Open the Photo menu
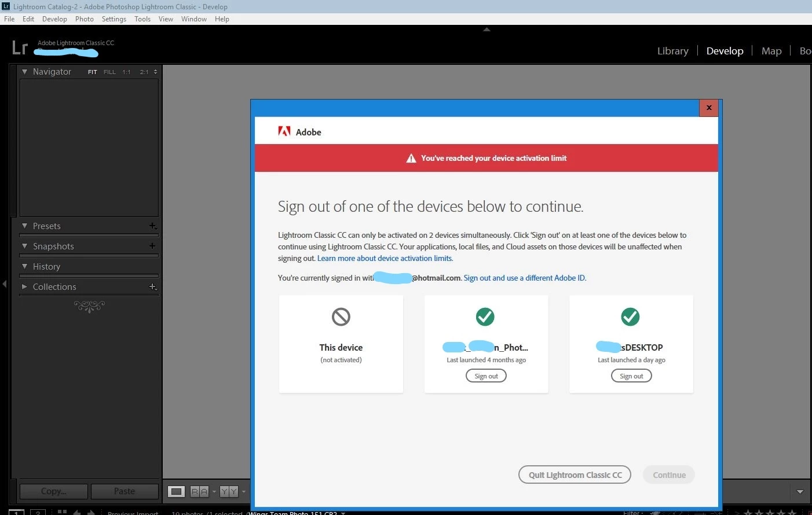Image resolution: width=812 pixels, height=515 pixels. coord(85,19)
